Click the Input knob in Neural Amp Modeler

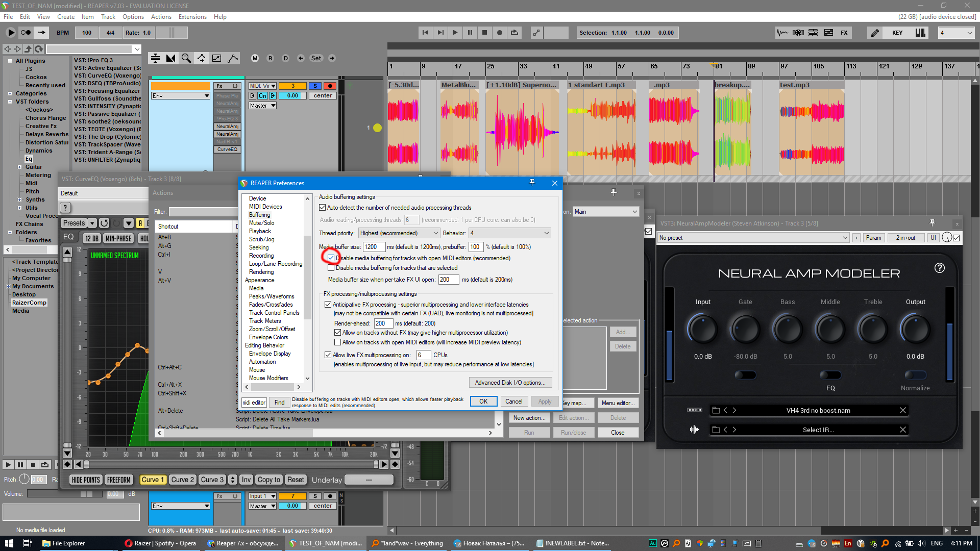click(702, 329)
